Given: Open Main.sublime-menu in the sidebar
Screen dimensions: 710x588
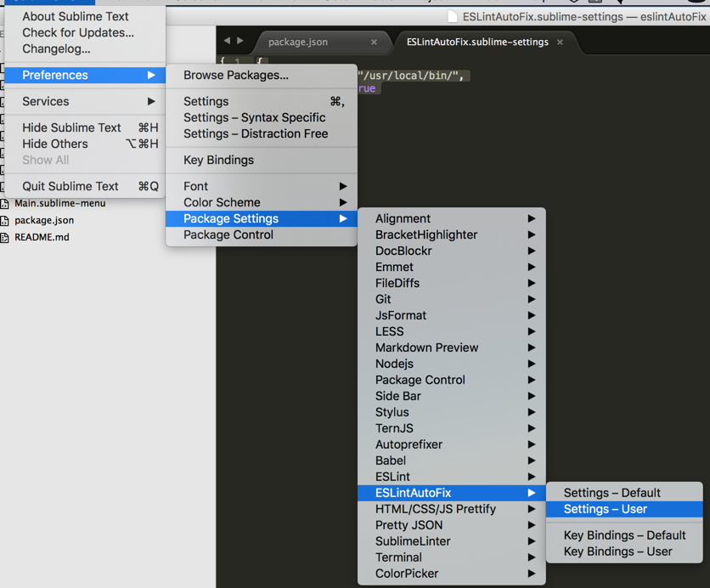Looking at the screenshot, I should [59, 203].
